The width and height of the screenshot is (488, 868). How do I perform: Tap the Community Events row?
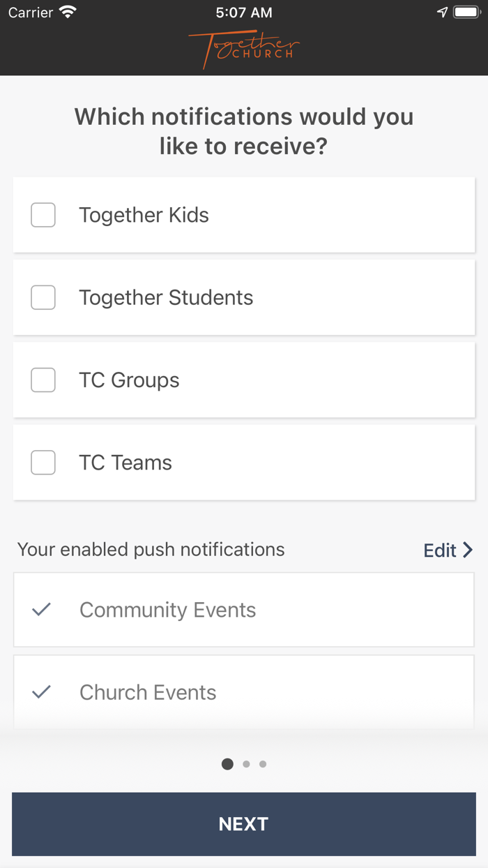(x=244, y=610)
